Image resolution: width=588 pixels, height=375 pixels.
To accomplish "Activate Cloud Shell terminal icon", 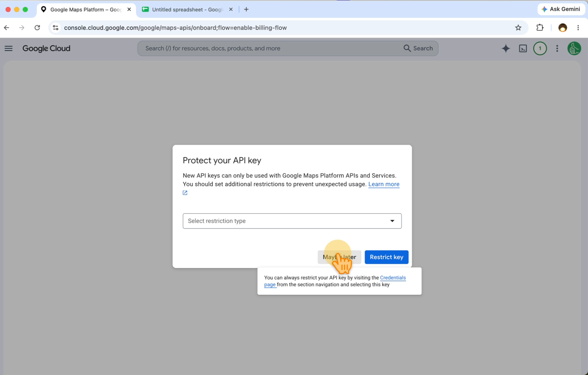I will coord(523,48).
